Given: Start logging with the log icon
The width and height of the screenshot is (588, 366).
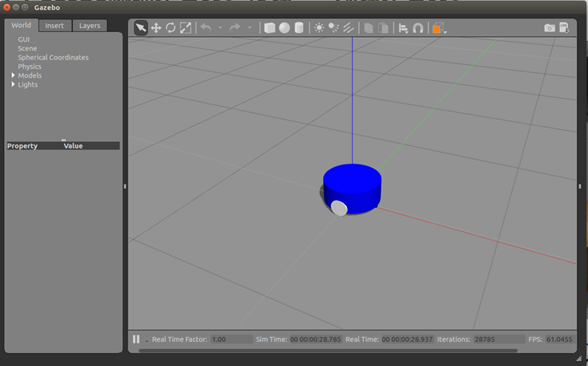Looking at the screenshot, I should click(x=564, y=28).
